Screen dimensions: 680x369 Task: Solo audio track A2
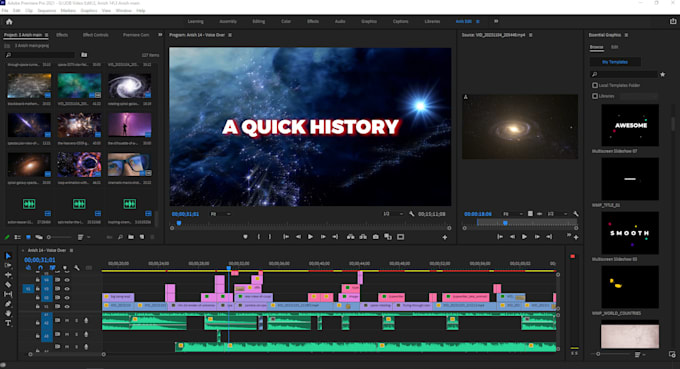coord(76,321)
